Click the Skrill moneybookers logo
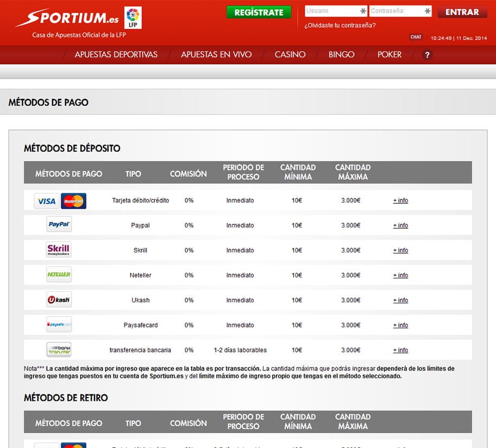 click(59, 249)
